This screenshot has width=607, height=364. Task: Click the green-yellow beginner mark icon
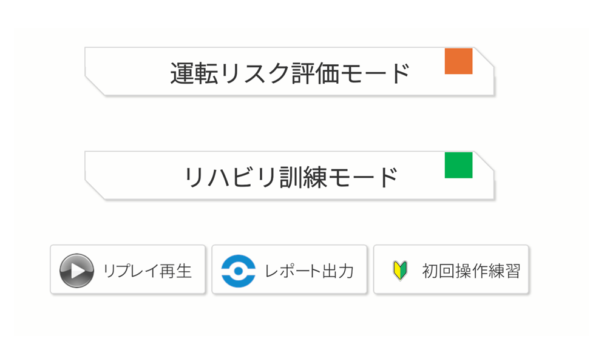point(400,271)
